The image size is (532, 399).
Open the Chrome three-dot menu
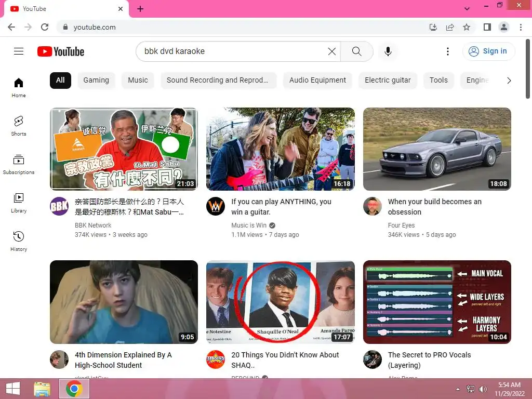point(521,27)
